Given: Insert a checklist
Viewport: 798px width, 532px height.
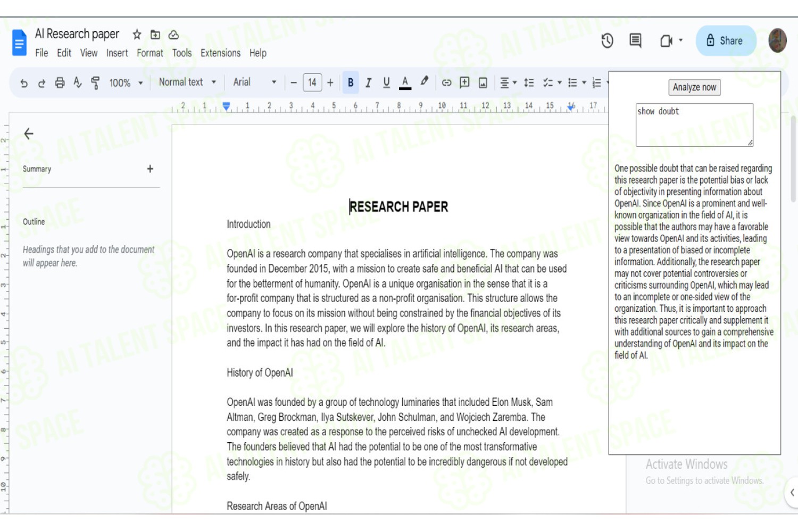Looking at the screenshot, I should (548, 82).
